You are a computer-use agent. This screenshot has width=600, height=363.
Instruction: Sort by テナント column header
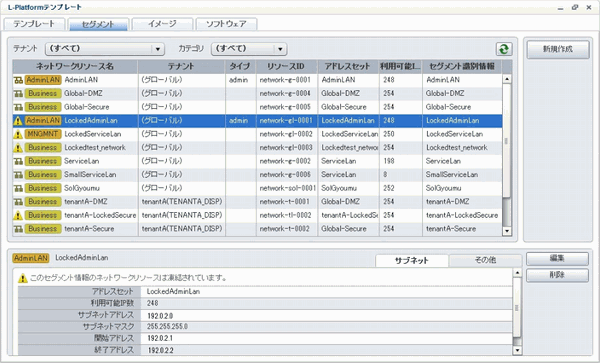click(181, 67)
